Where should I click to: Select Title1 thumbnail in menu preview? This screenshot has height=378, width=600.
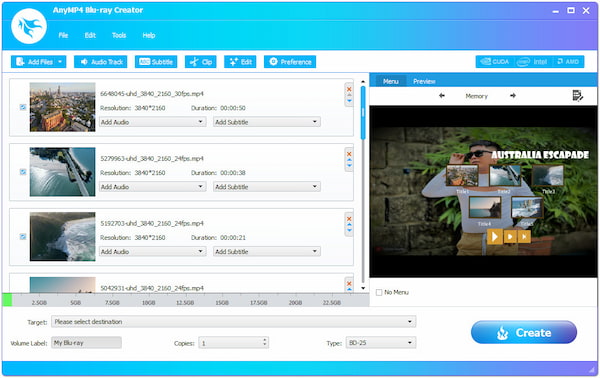pos(462,175)
